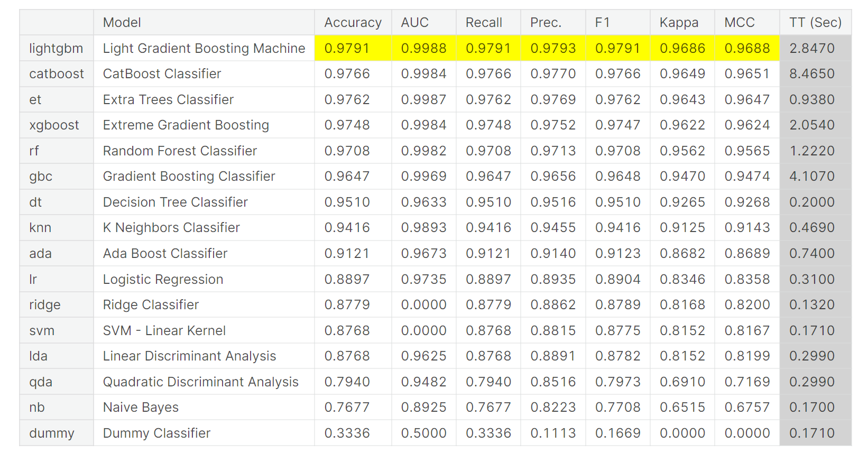
Task: Select the highlighted MCC value 0.9688
Action: (x=747, y=49)
